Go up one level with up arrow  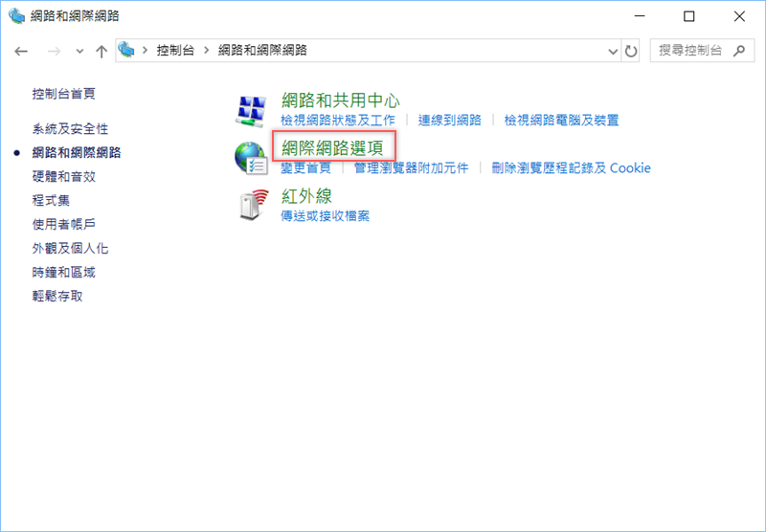(101, 51)
